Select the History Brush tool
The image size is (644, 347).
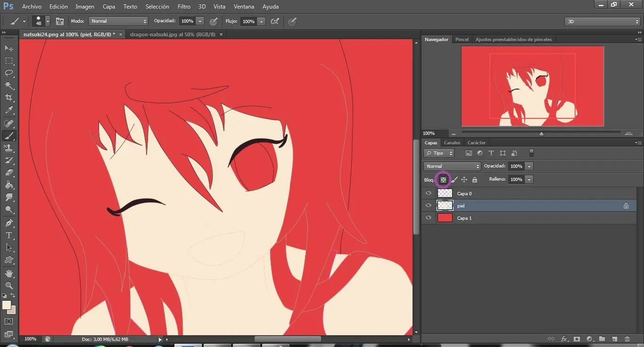[9, 160]
